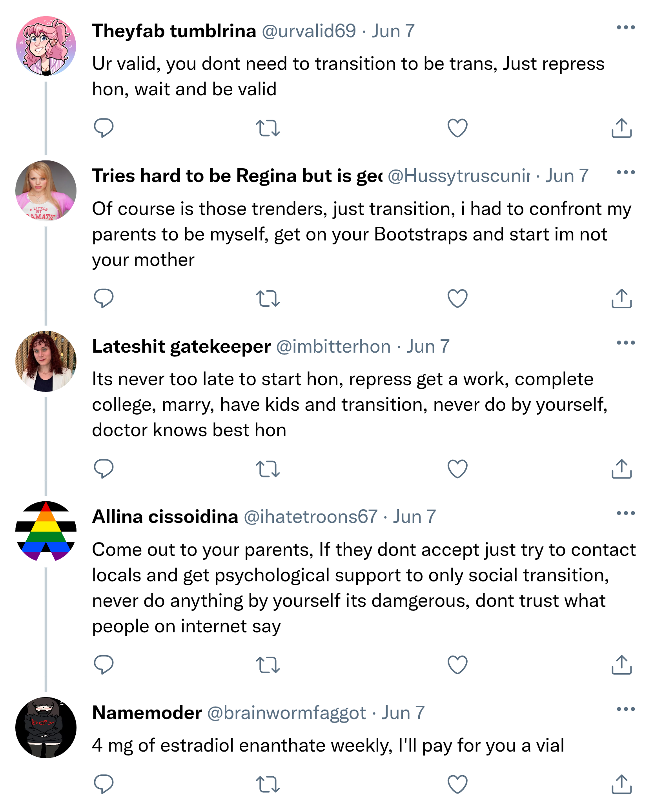Click the Theyfab tumblrina cartoon avatar
The height and width of the screenshot is (812, 654).
click(x=46, y=46)
